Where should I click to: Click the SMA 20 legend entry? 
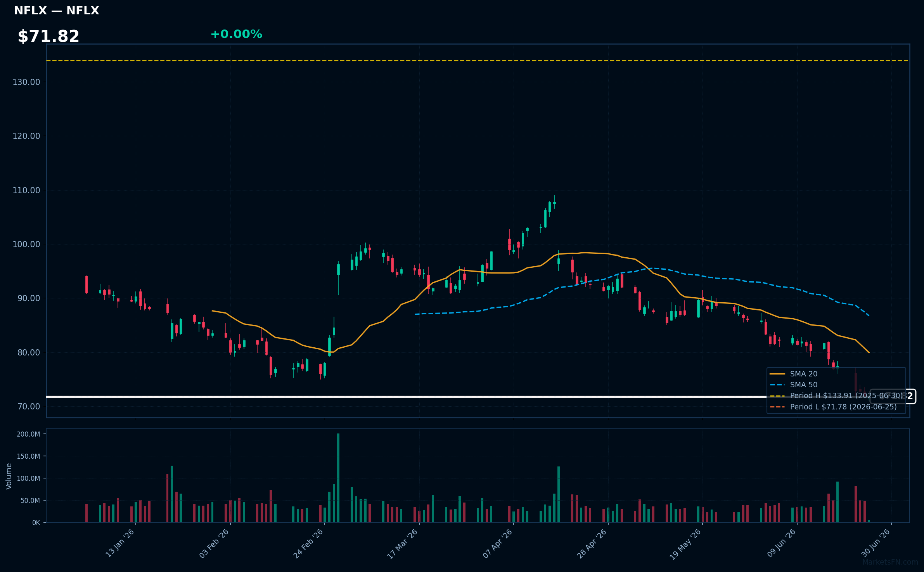coord(793,374)
